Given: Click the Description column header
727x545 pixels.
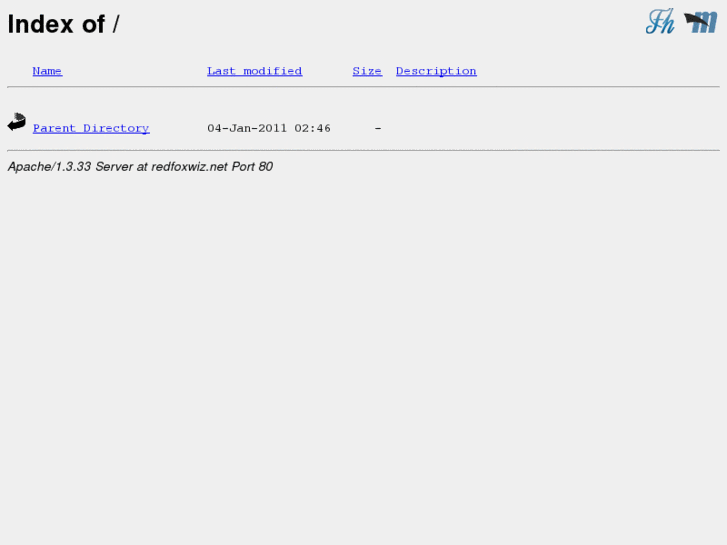Looking at the screenshot, I should click(x=436, y=71).
